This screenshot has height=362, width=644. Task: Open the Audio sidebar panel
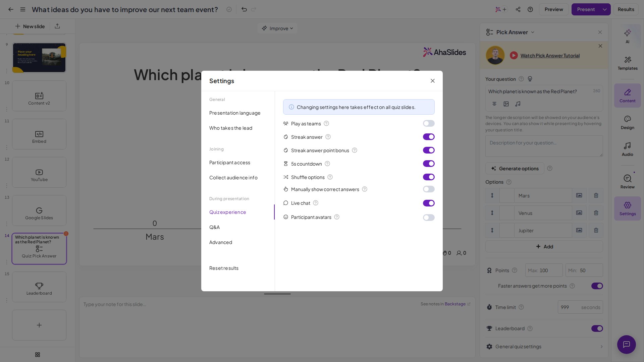(628, 149)
